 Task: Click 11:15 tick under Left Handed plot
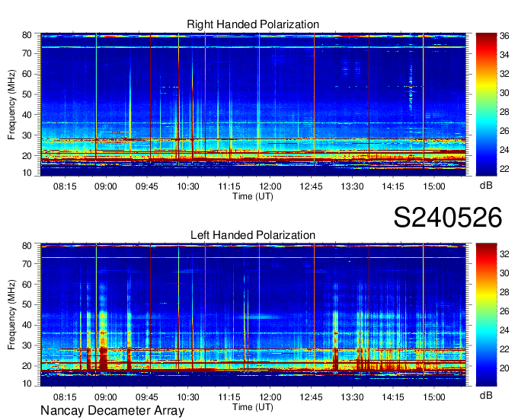tap(229, 397)
